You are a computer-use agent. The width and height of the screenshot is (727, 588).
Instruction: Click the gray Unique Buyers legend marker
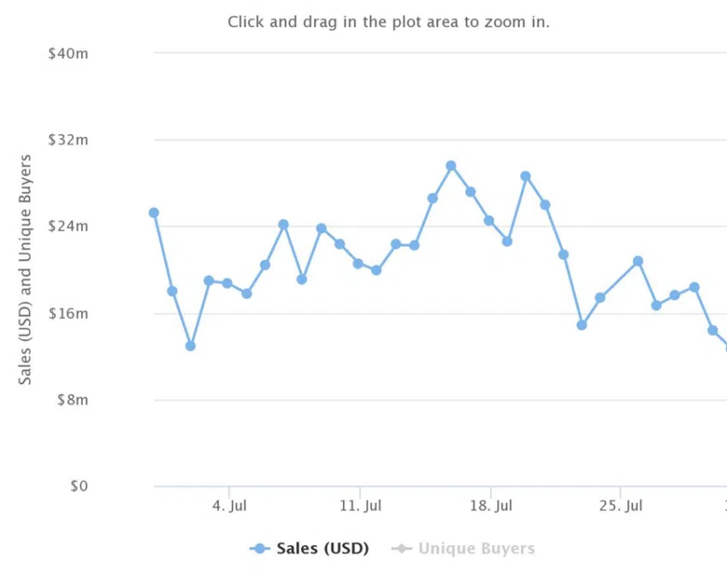[x=401, y=549]
